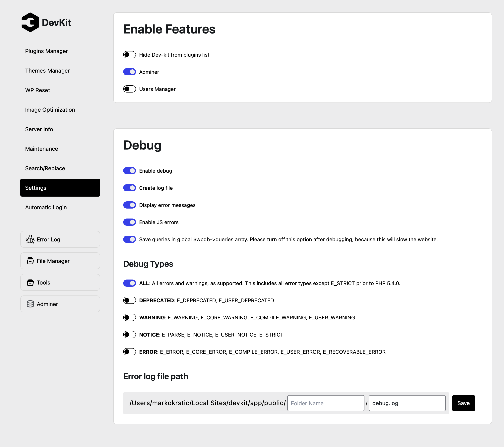Disable Display error messages
Viewport: 504px width, 447px height.
(129, 205)
